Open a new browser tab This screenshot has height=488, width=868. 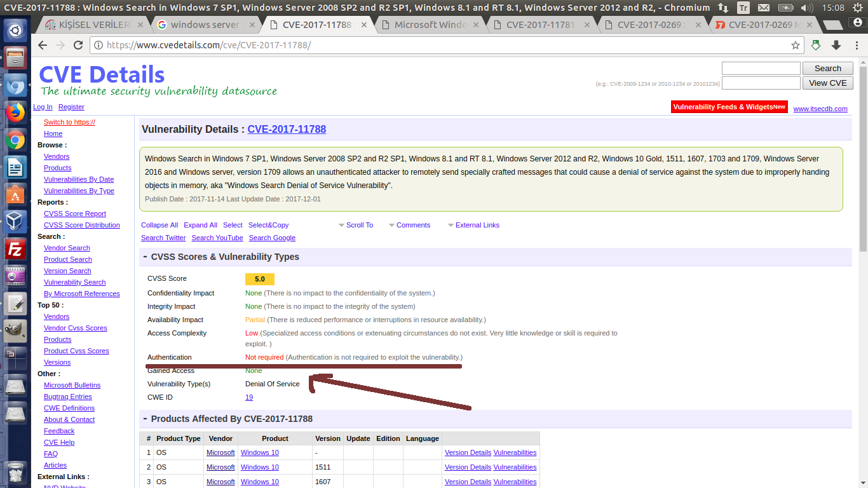pyautogui.click(x=834, y=25)
